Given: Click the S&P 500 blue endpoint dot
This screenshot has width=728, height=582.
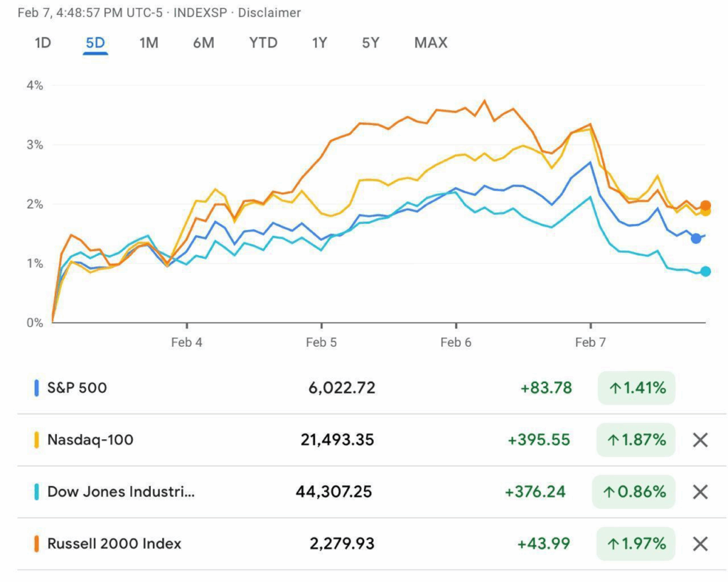Looking at the screenshot, I should 696,238.
